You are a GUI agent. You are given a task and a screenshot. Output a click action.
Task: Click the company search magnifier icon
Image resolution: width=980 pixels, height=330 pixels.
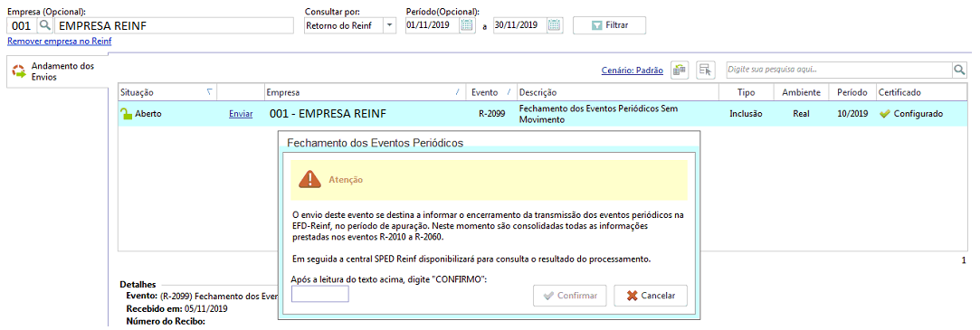pyautogui.click(x=45, y=25)
